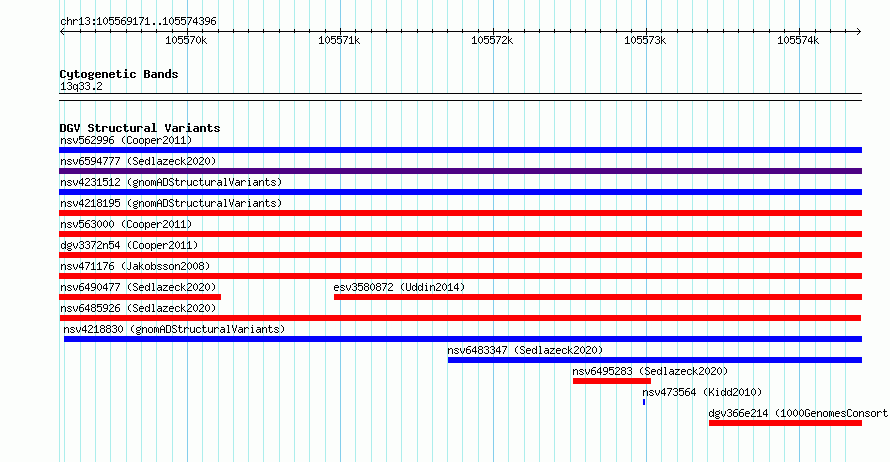The width and height of the screenshot is (890, 462).
Task: Click the red bar under nsv471176
Action: pos(460,276)
